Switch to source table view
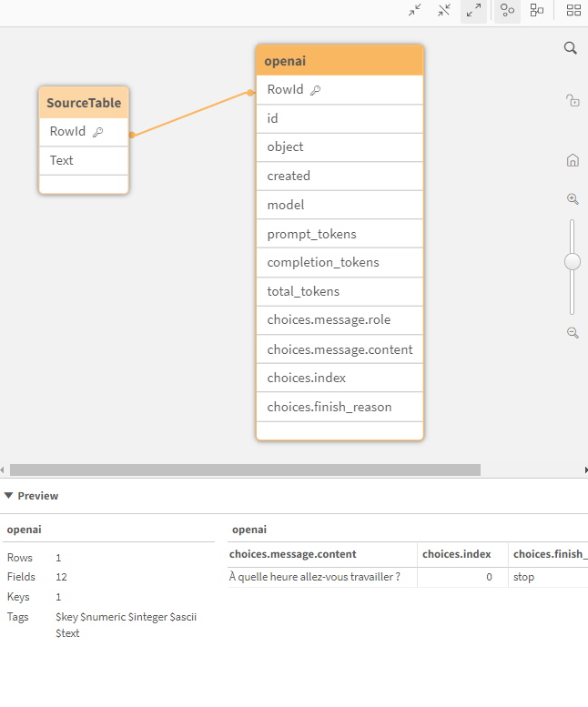The image size is (588, 707). (x=537, y=10)
